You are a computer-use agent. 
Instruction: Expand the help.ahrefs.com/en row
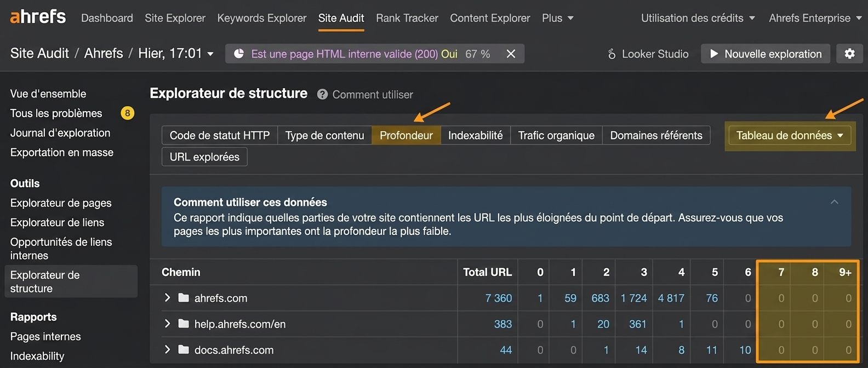(167, 324)
